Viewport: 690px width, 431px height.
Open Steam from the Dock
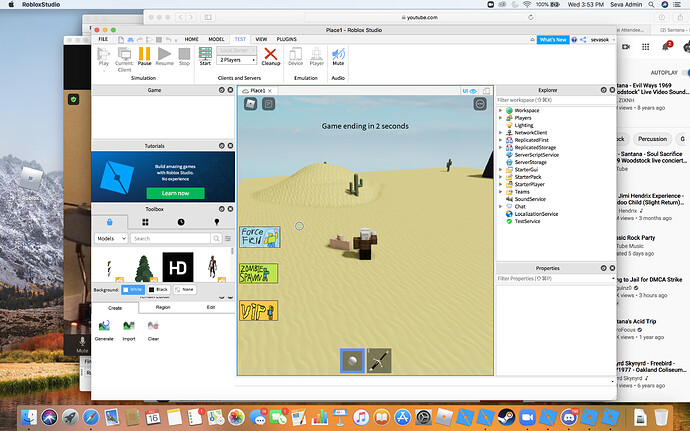[506, 417]
